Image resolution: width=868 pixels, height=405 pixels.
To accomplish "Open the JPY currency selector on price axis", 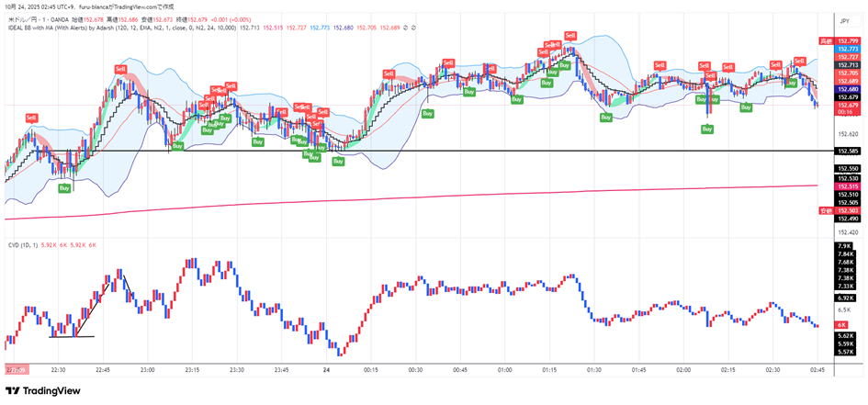I will click(844, 19).
